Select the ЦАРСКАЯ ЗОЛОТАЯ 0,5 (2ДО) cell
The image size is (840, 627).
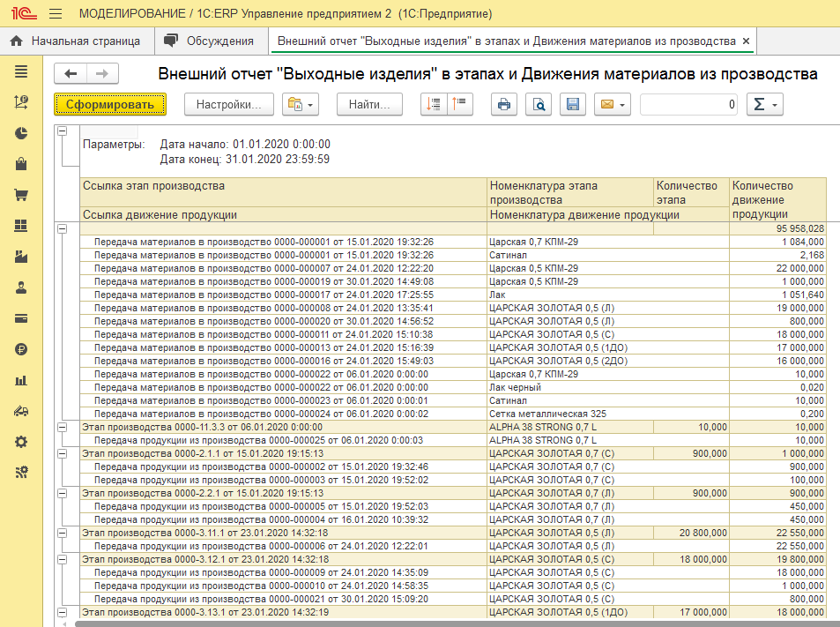pyautogui.click(x=608, y=362)
